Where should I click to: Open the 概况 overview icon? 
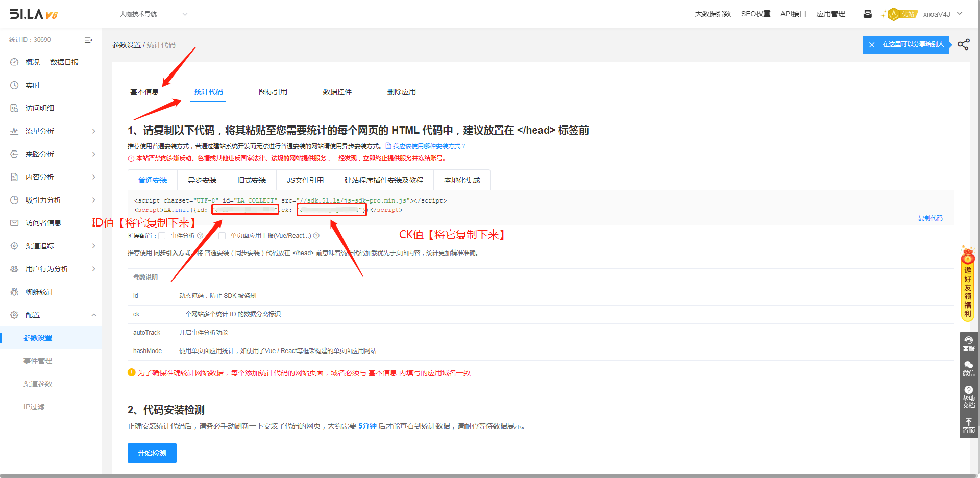coord(14,62)
